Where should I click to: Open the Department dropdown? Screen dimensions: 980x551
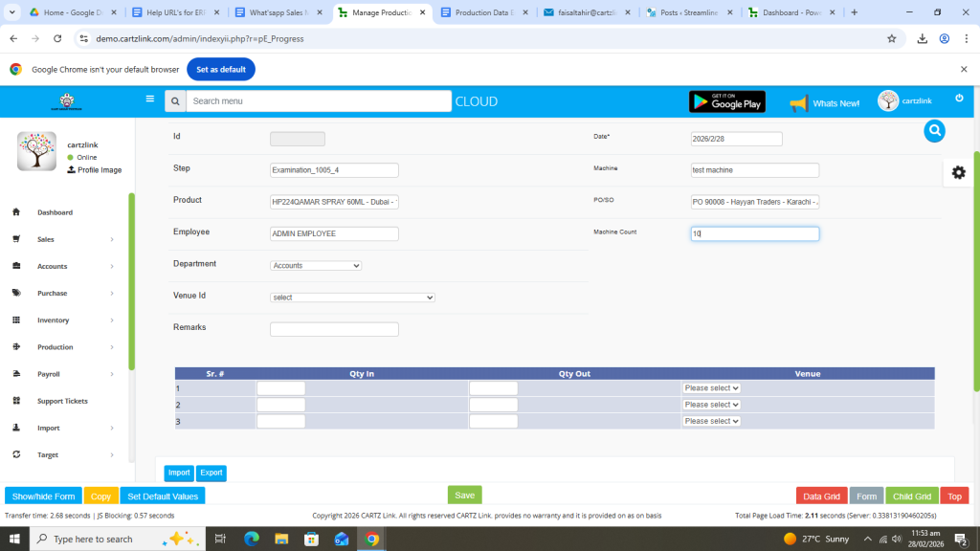[x=316, y=265]
